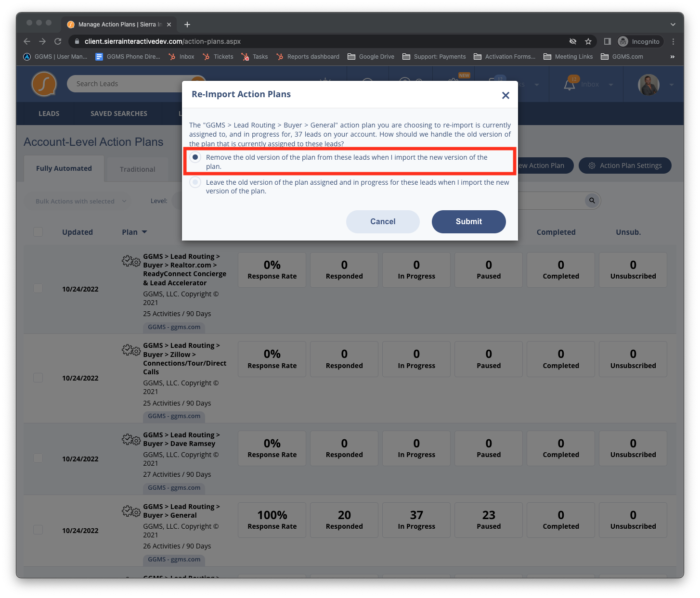The height and width of the screenshot is (598, 700).
Task: Click the gears icon of Realtor.com plan
Action: point(131,261)
